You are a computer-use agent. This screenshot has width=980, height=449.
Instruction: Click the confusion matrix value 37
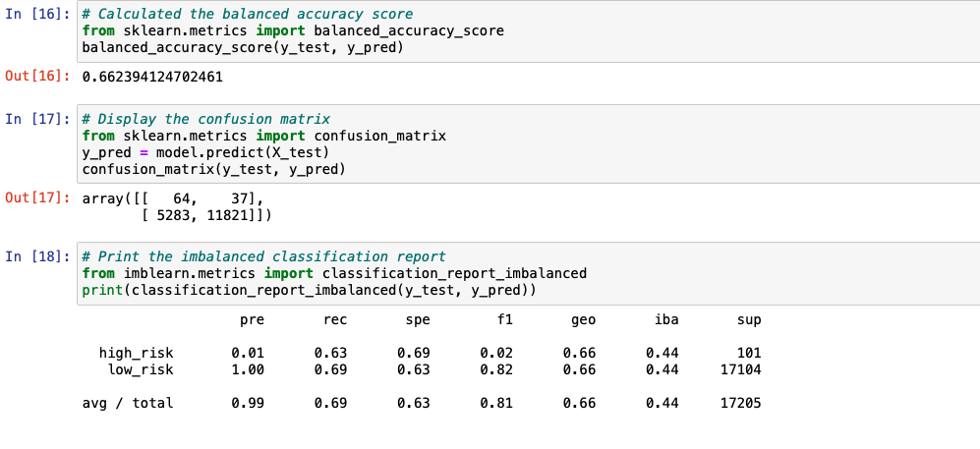click(238, 198)
